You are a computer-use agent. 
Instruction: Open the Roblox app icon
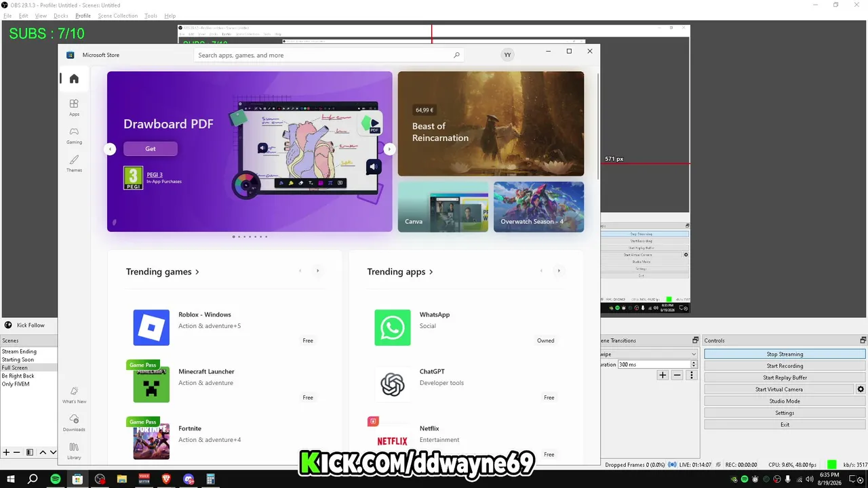(x=151, y=327)
